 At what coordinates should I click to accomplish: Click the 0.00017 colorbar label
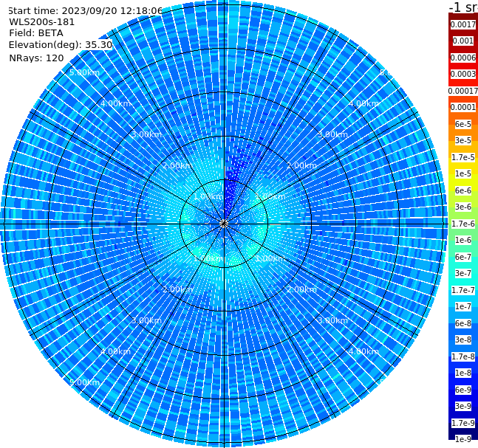click(463, 91)
